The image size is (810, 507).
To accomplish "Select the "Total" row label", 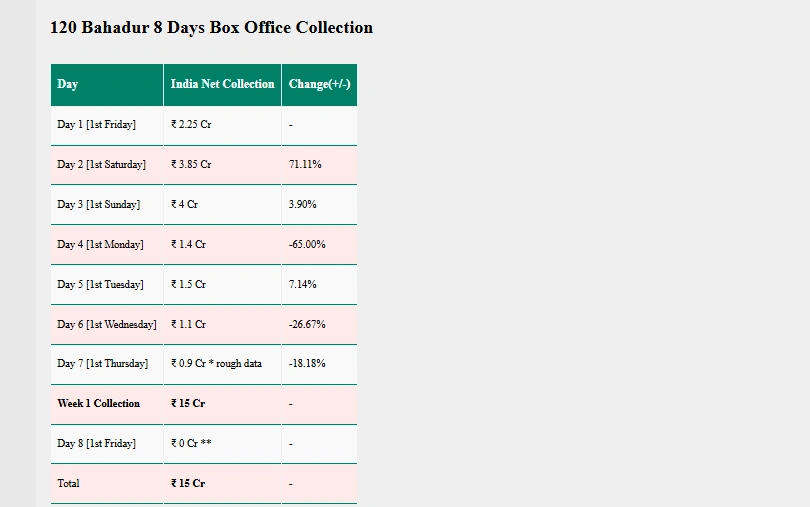I will [68, 483].
